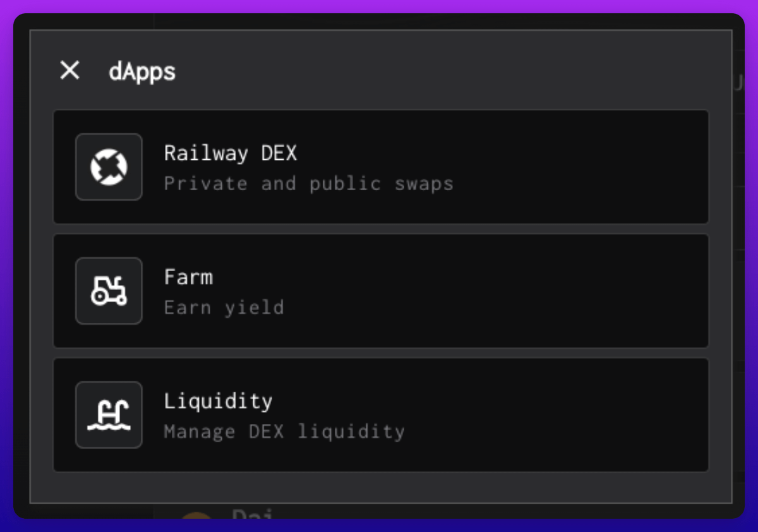Click the word "liquidity" in Liquidity description
This screenshot has height=532, width=758.
[x=351, y=432]
